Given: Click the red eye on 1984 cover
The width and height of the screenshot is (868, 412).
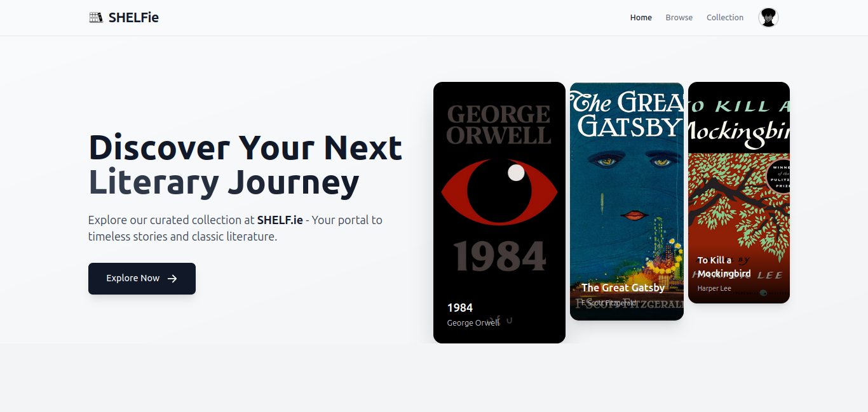Looking at the screenshot, I should pos(499,191).
